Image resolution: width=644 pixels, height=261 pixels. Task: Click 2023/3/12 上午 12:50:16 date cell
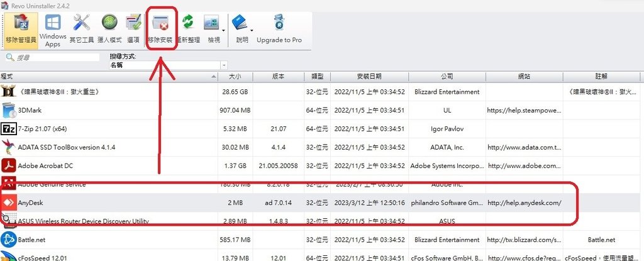[369, 203]
